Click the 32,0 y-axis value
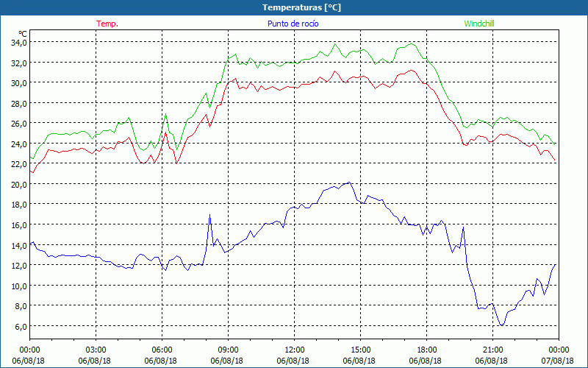588x368 pixels. (19, 63)
